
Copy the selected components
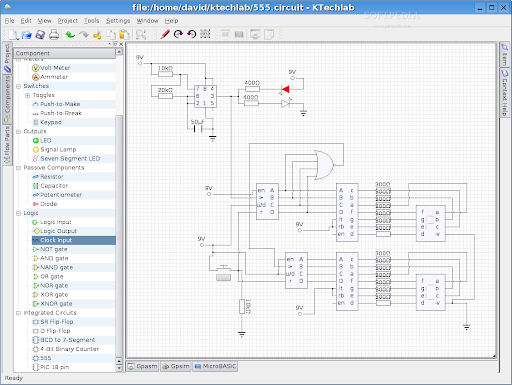(111, 34)
